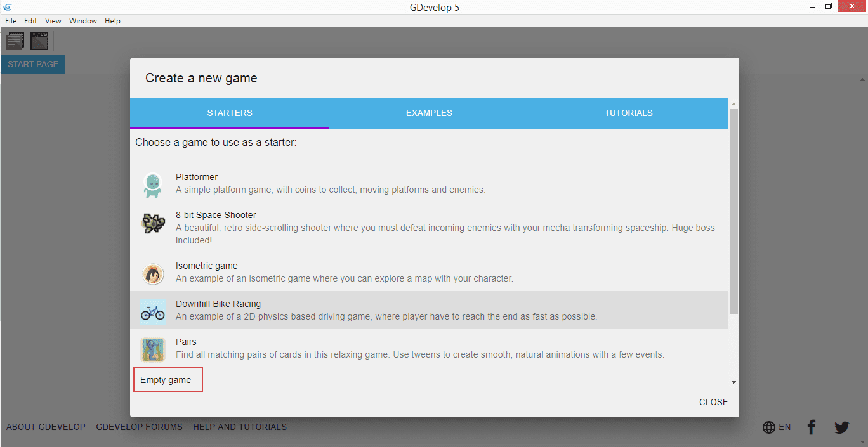
Task: Click the Pairs card game icon
Action: 152,350
